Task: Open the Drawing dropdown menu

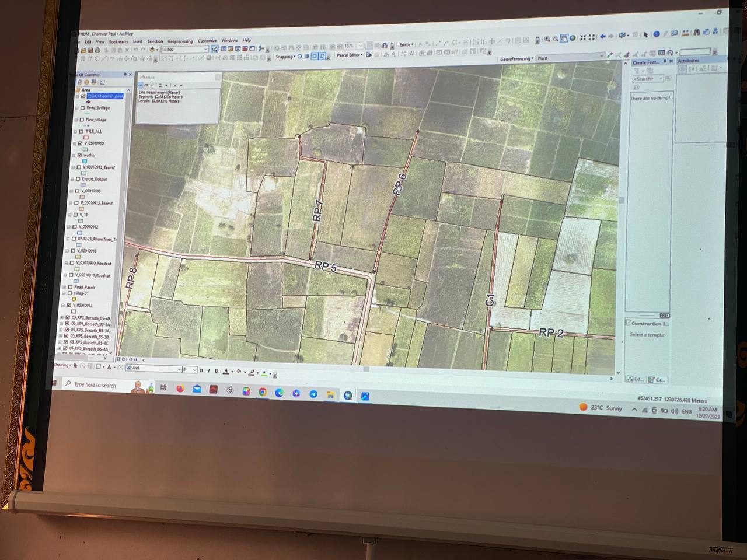Action: (62, 365)
